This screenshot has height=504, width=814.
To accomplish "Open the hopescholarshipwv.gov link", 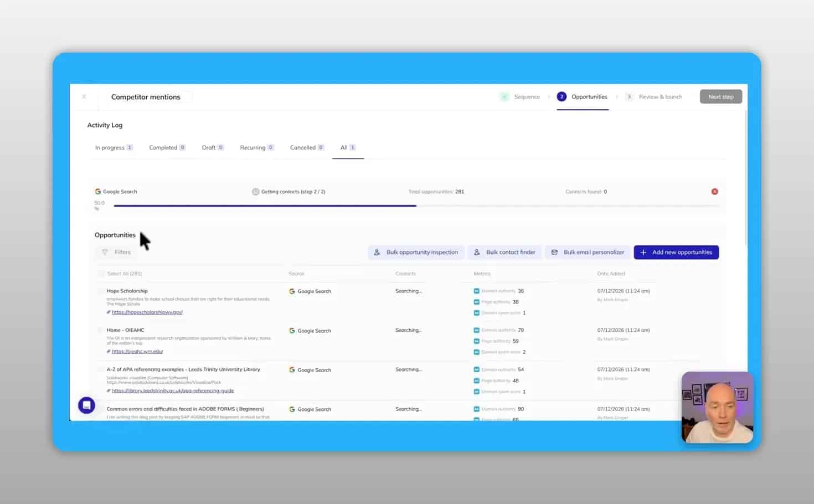I will click(x=147, y=312).
